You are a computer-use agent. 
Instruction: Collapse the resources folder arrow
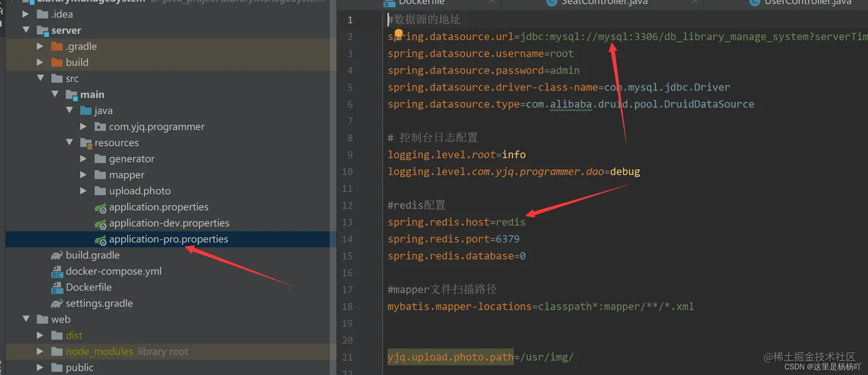click(69, 143)
